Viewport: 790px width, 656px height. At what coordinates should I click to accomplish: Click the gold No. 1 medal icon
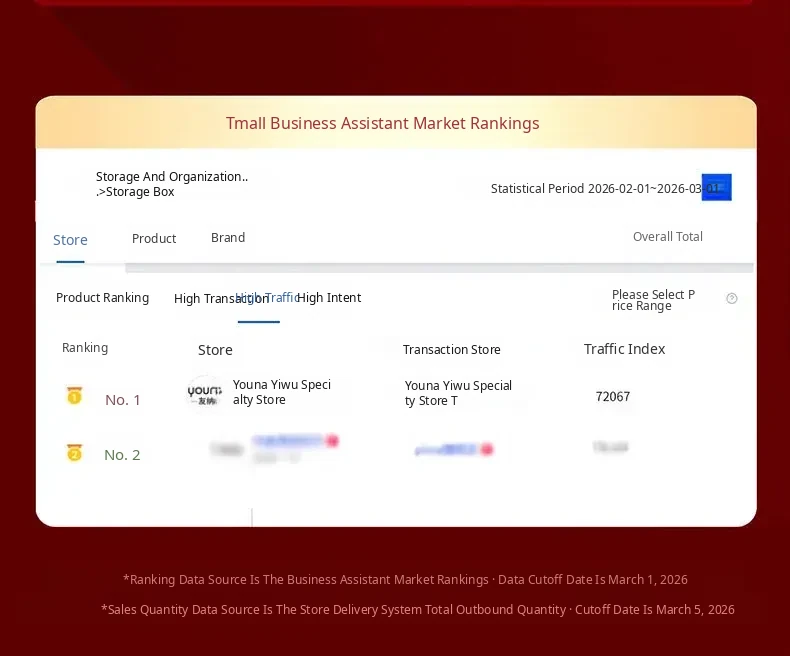[74, 396]
